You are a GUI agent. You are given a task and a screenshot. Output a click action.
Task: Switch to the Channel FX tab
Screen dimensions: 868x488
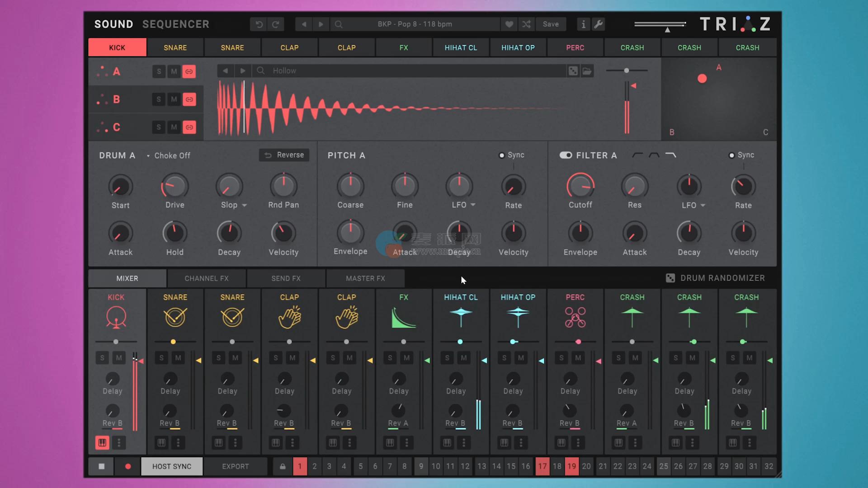tap(207, 278)
